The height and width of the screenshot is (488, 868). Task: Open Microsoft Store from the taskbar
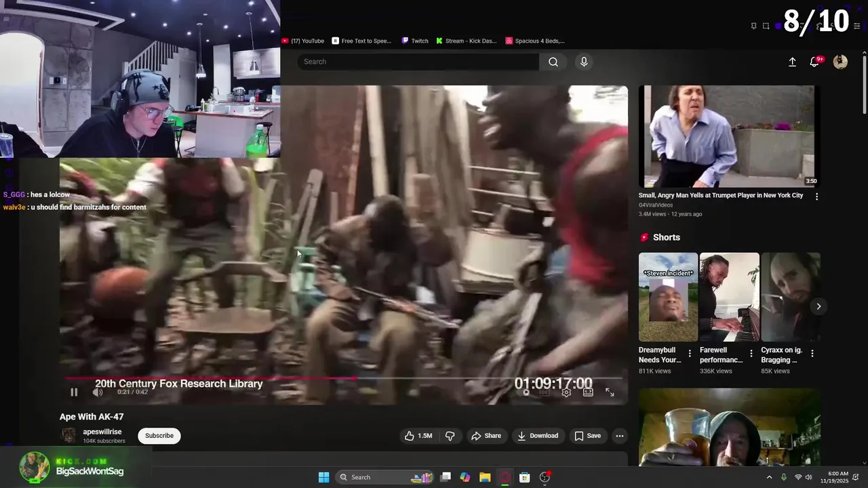(x=524, y=477)
